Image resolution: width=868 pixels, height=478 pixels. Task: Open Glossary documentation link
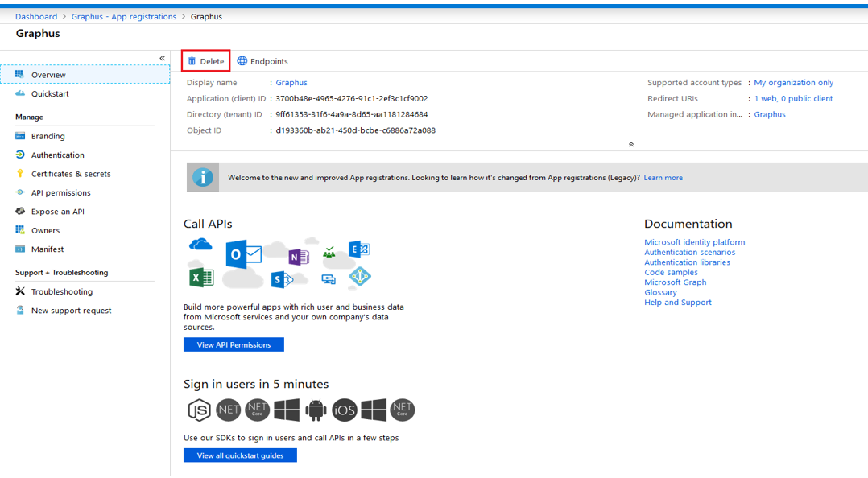pos(660,291)
